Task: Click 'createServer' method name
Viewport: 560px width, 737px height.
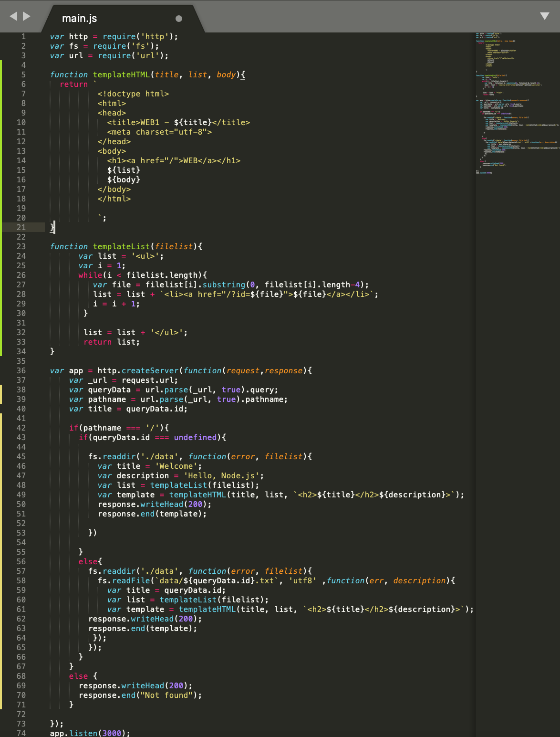Action: click(x=150, y=370)
